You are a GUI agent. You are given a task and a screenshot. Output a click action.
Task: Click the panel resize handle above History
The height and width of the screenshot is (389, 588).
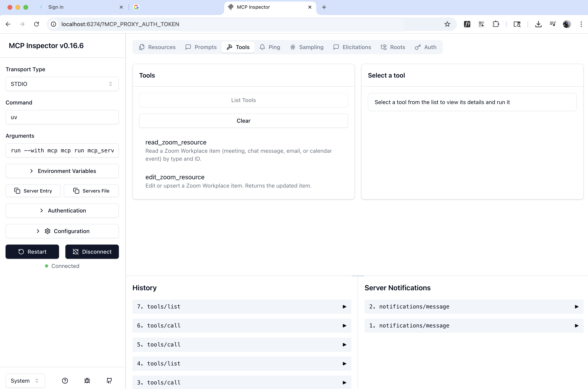click(x=358, y=276)
